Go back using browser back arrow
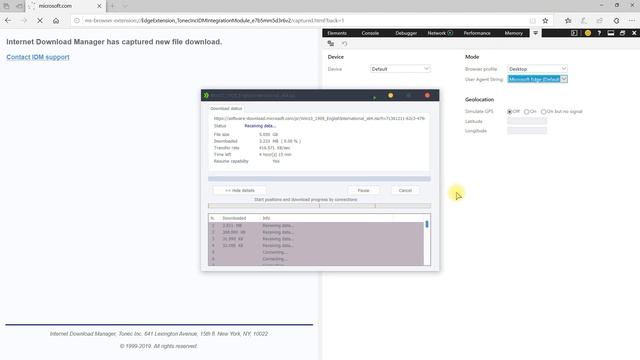This screenshot has height=360, width=640. 8,20
